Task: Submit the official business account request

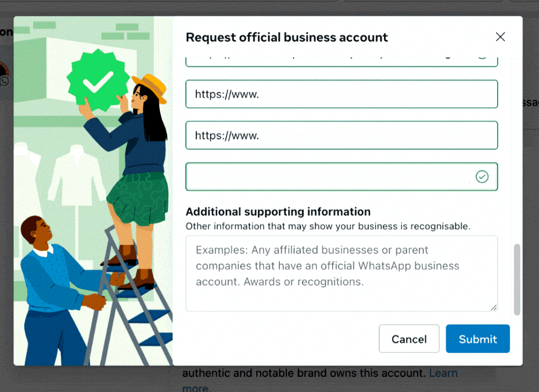Action: coord(478,339)
